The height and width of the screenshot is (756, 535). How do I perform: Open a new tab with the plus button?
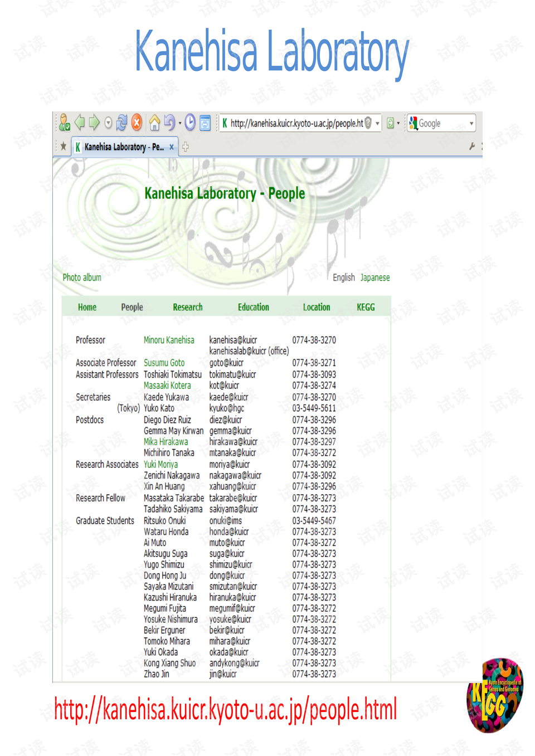click(184, 147)
